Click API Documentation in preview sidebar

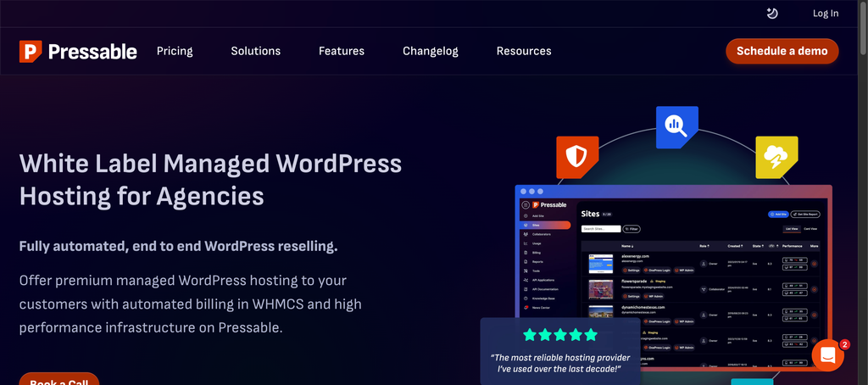[541, 289]
